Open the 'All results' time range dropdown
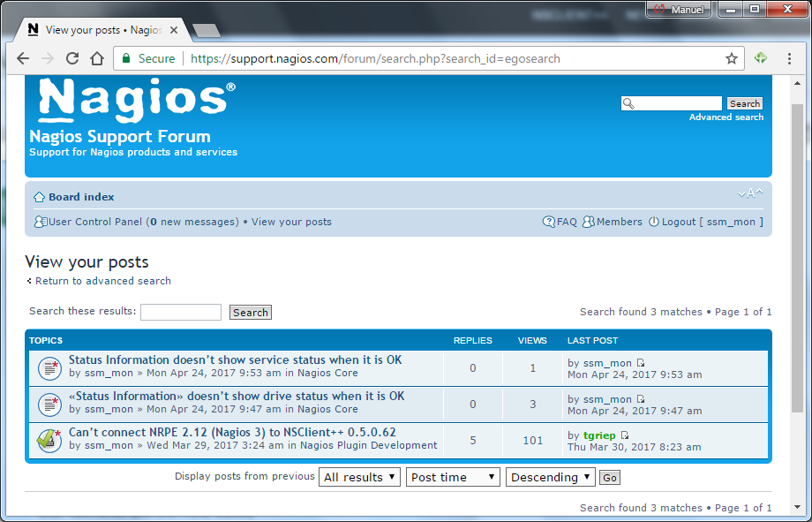Viewport: 812px width, 522px height. pos(359,477)
